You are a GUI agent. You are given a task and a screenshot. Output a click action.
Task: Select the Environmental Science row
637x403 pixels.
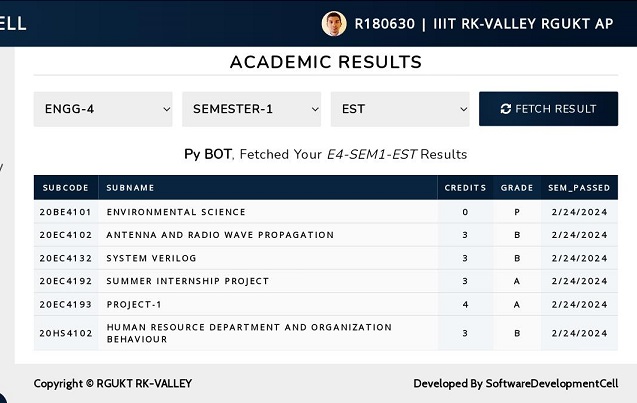coord(326,212)
